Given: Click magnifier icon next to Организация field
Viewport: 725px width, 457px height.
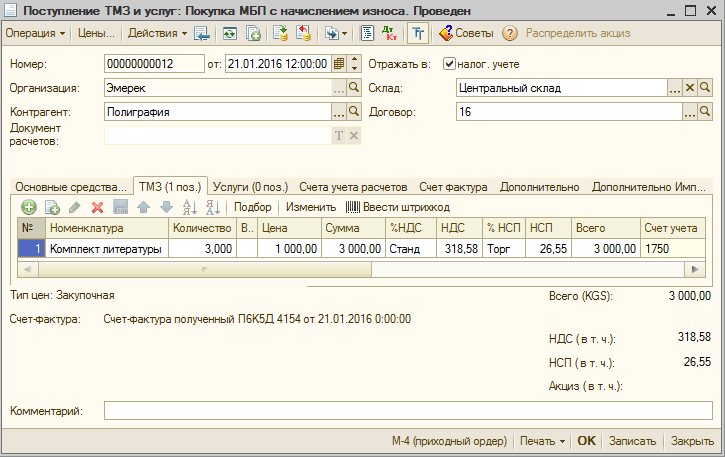Looking at the screenshot, I should point(353,88).
